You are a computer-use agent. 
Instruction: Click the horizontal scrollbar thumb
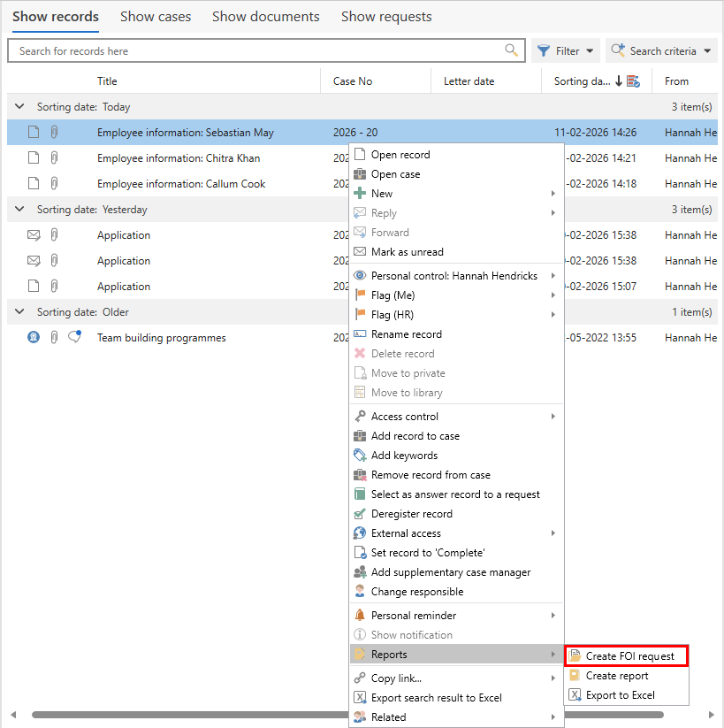(347, 715)
